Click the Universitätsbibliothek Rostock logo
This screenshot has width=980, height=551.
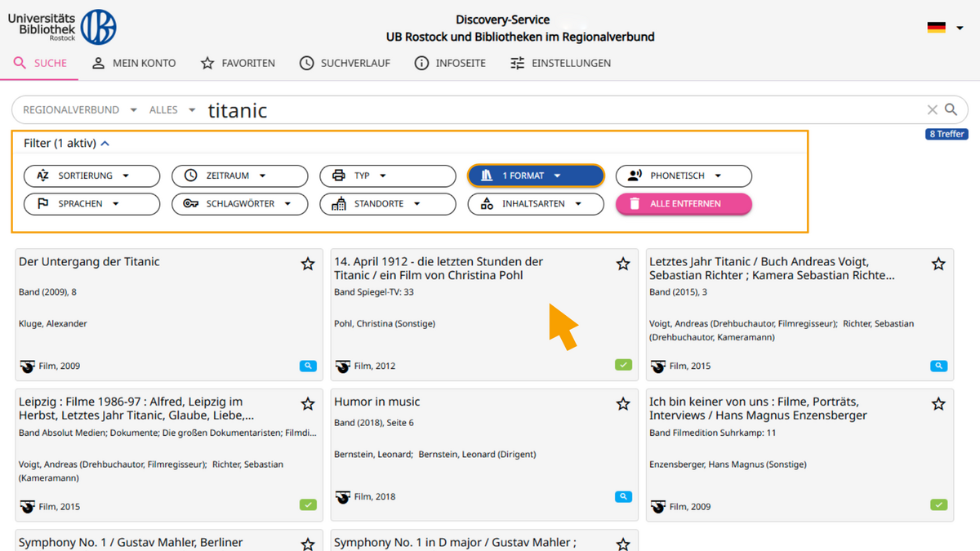(x=62, y=27)
